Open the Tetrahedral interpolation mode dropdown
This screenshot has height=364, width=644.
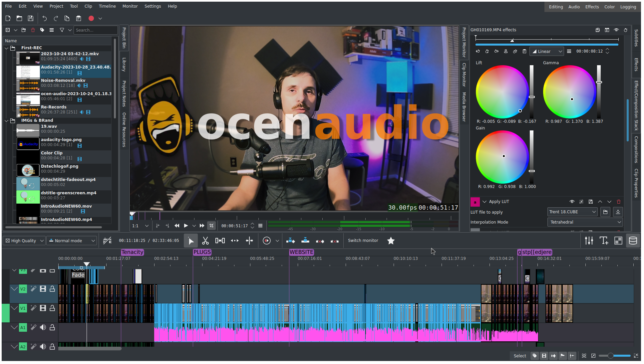pyautogui.click(x=585, y=222)
